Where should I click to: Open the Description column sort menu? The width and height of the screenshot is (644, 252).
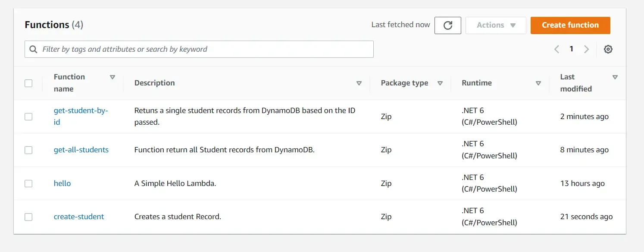pyautogui.click(x=359, y=83)
